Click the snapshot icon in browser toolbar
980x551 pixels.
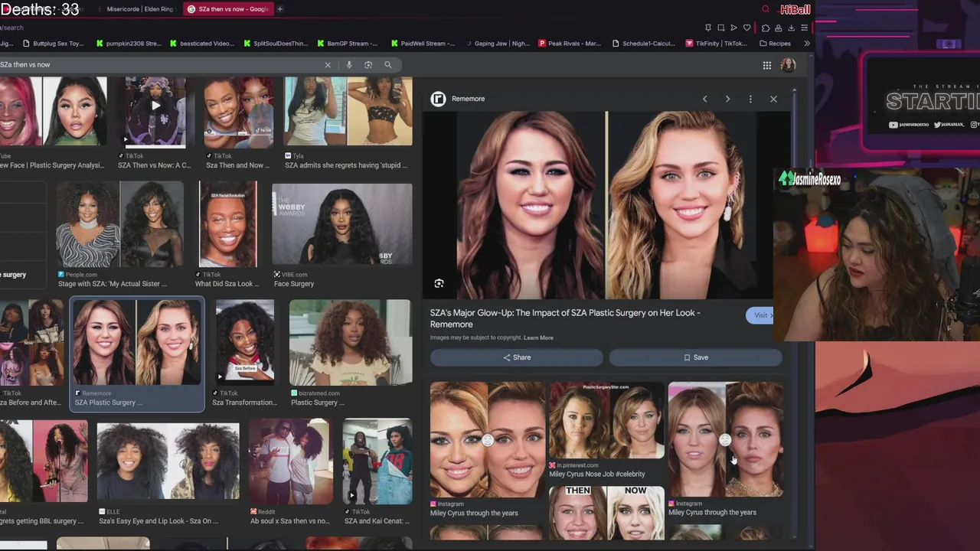[x=720, y=28]
